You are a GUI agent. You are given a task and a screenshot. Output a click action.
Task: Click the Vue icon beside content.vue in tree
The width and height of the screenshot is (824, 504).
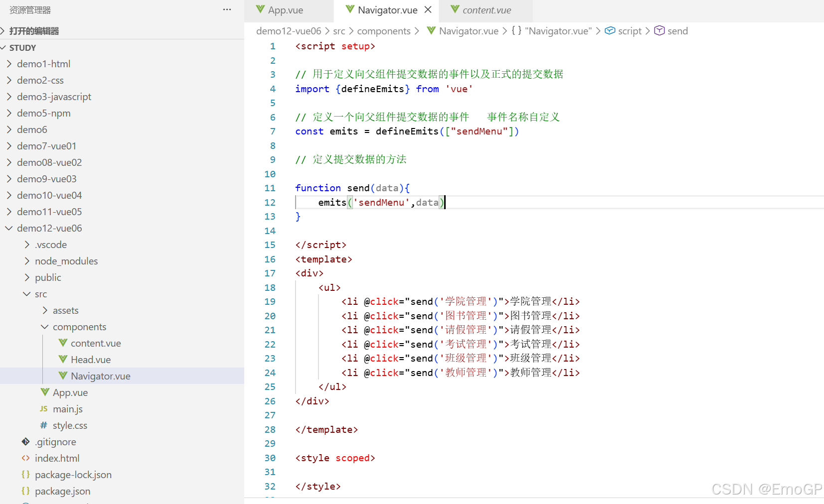click(63, 343)
